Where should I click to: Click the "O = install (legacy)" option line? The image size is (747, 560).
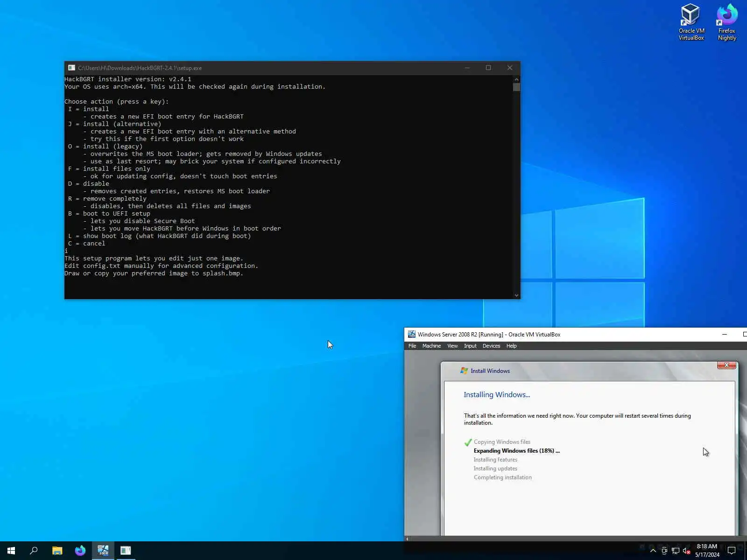[105, 147]
